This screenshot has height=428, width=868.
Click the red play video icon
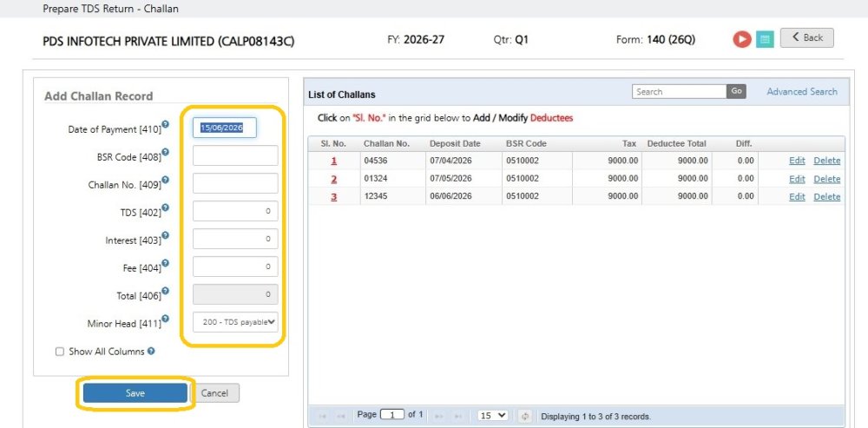(742, 39)
